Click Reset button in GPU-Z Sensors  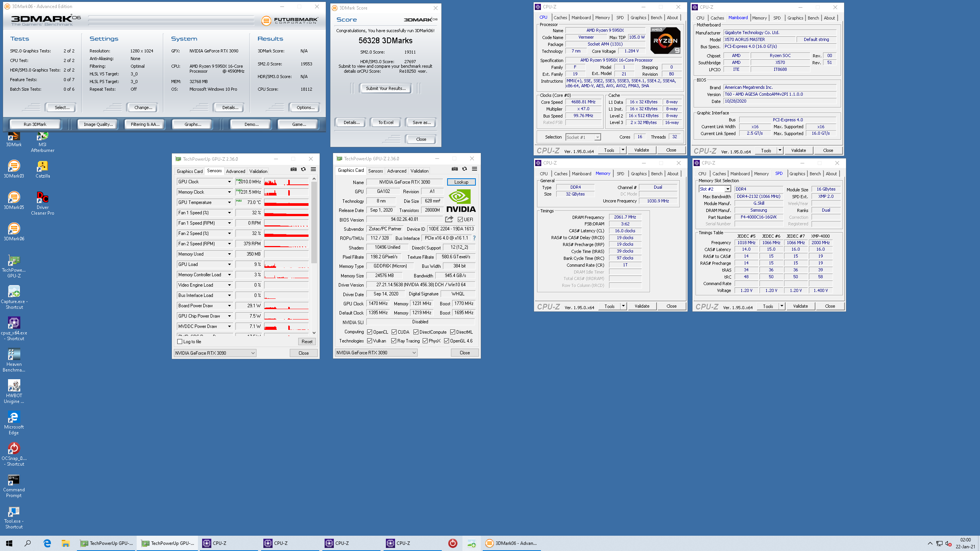[307, 342]
